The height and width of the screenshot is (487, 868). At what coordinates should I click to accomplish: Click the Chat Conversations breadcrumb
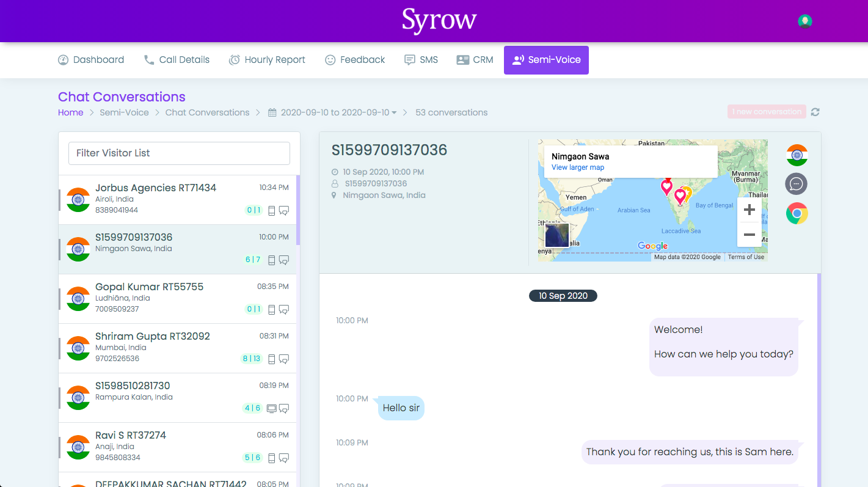[x=208, y=112]
